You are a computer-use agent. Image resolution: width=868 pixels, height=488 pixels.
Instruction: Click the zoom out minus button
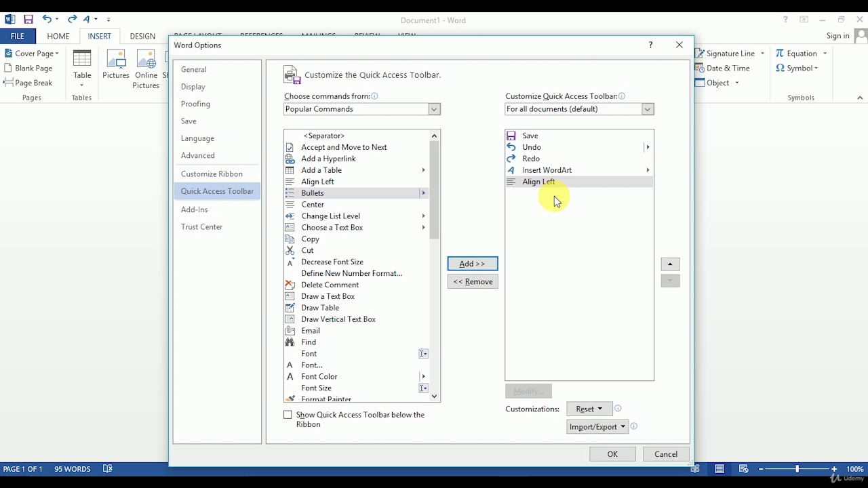761,469
